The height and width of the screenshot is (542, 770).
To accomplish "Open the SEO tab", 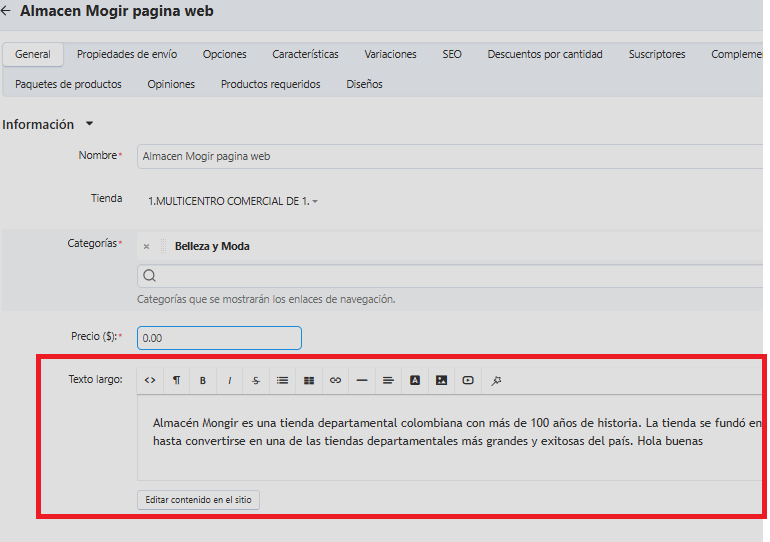I will click(452, 54).
